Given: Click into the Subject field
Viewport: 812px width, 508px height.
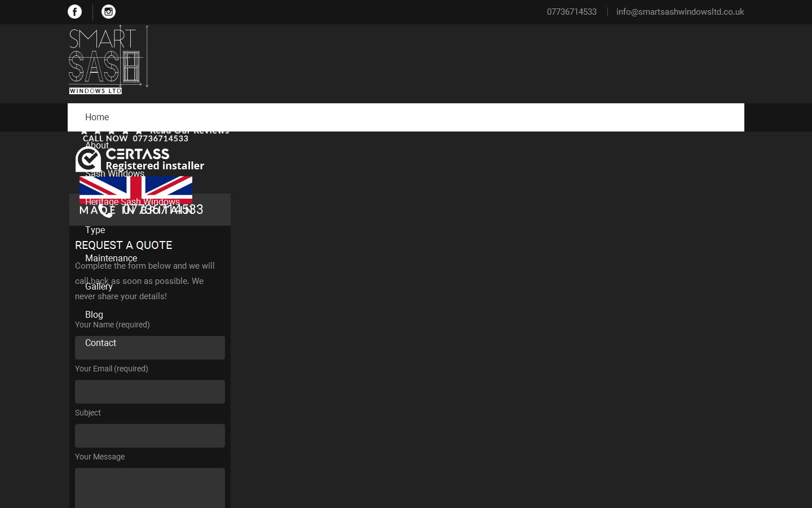Looking at the screenshot, I should pyautogui.click(x=150, y=436).
